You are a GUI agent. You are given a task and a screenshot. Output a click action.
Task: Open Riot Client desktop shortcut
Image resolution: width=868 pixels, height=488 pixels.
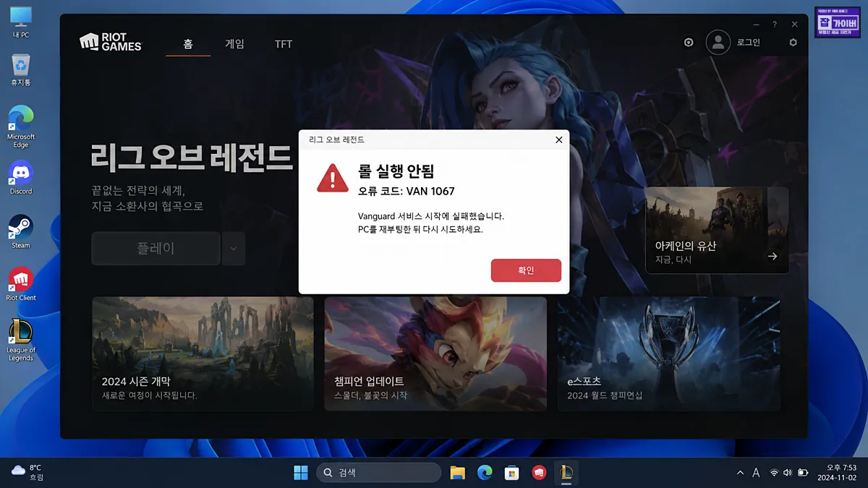point(21,284)
